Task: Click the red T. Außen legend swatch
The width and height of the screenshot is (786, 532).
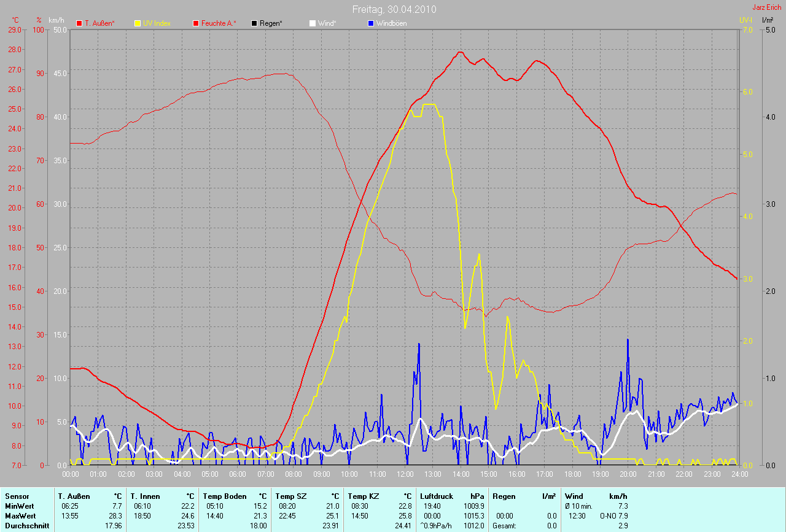Action: [x=79, y=23]
